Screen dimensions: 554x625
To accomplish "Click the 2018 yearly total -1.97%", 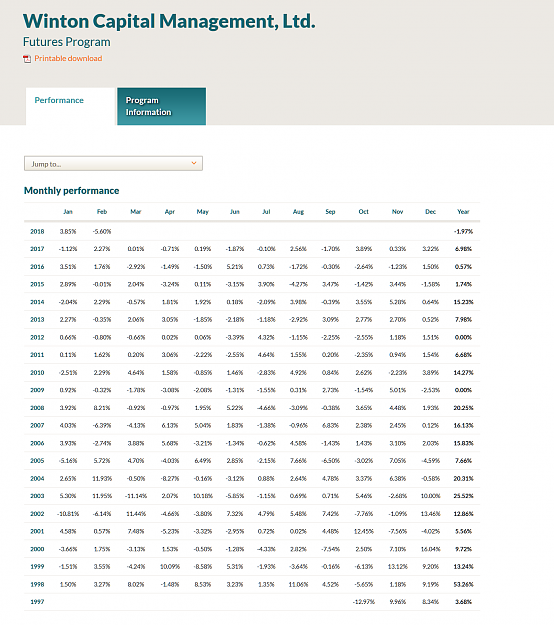I will [463, 232].
